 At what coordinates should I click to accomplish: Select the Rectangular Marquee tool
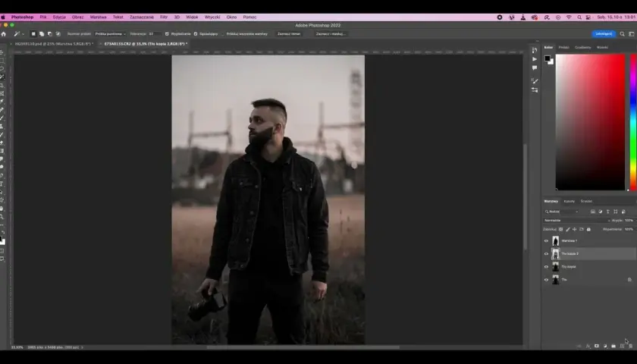click(x=2, y=60)
